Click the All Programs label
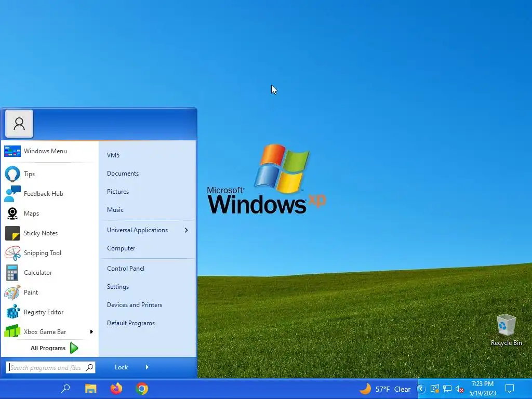This screenshot has height=399, width=532. [x=48, y=348]
